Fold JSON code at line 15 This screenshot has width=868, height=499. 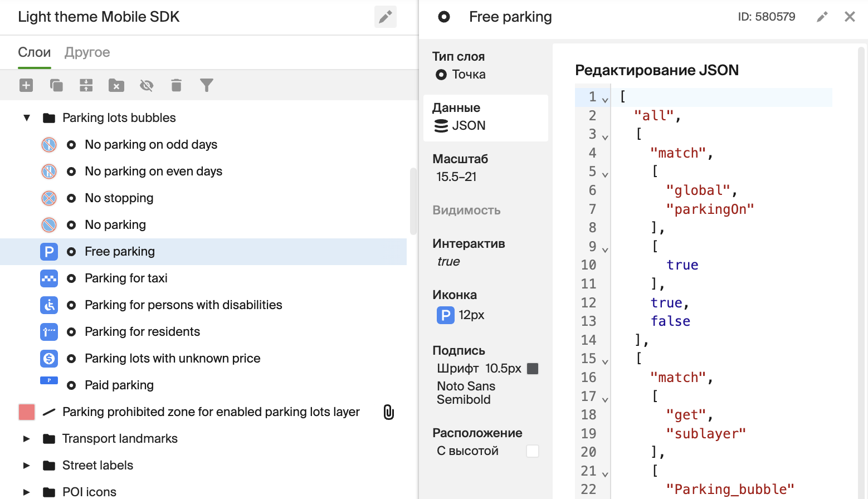tap(605, 362)
